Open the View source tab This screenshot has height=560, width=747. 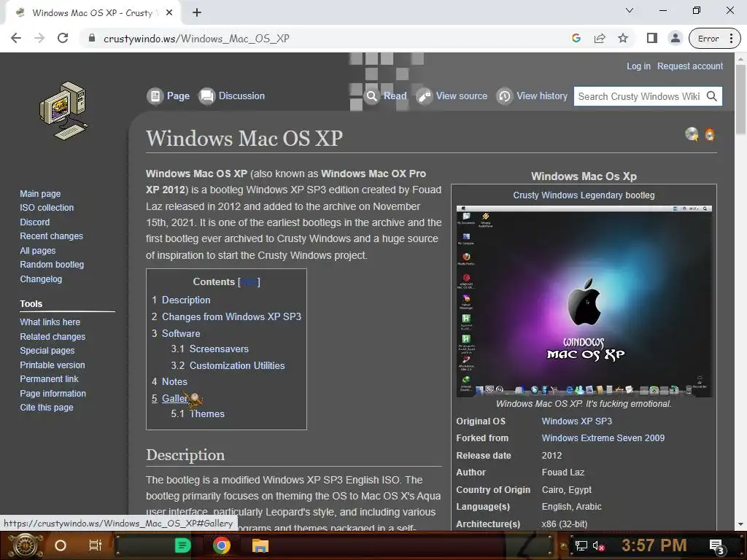452,96
